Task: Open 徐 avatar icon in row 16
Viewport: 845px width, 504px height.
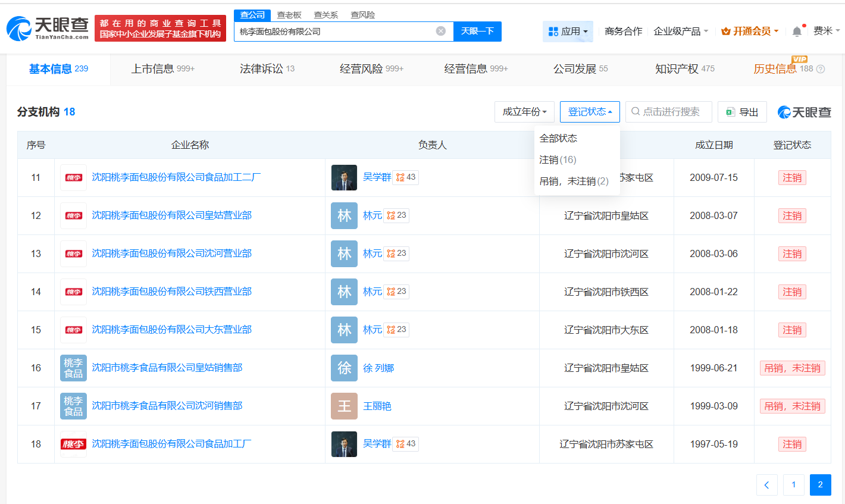Action: tap(344, 368)
